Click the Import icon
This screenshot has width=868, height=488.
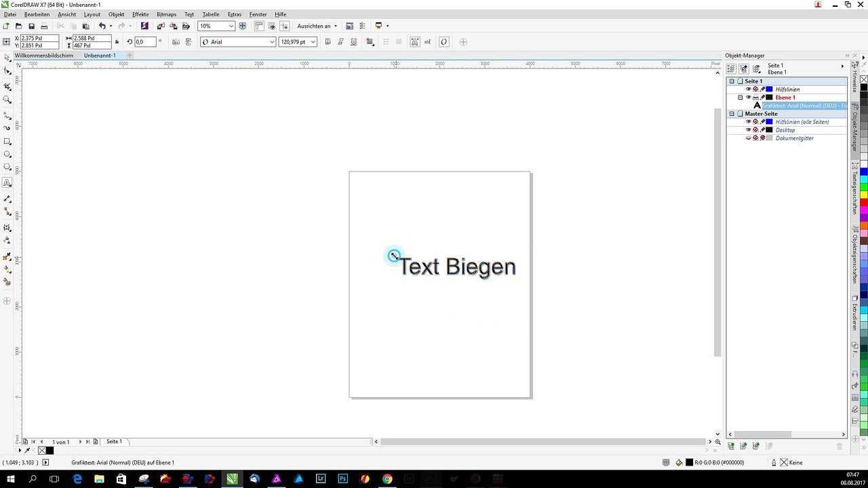[x=161, y=26]
